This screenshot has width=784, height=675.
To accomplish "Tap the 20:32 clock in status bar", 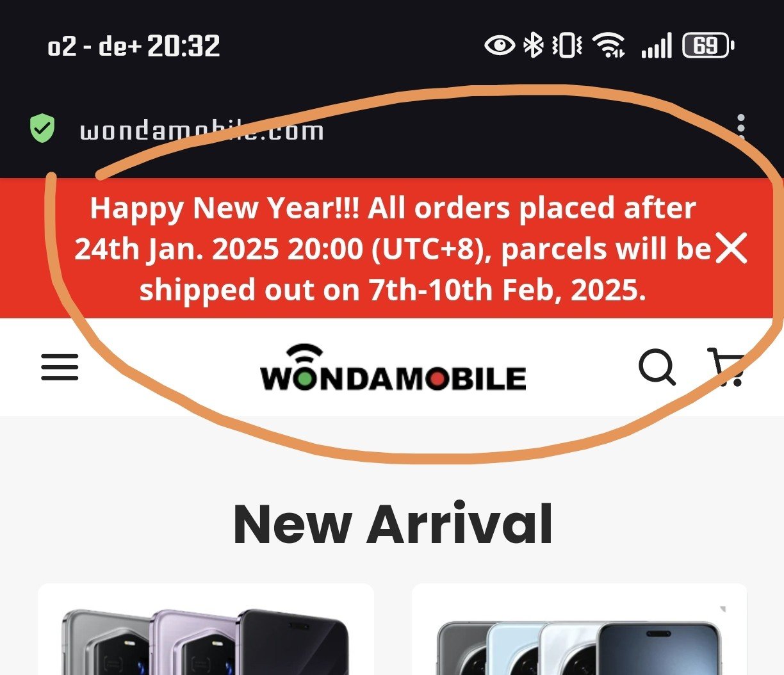I will (184, 46).
